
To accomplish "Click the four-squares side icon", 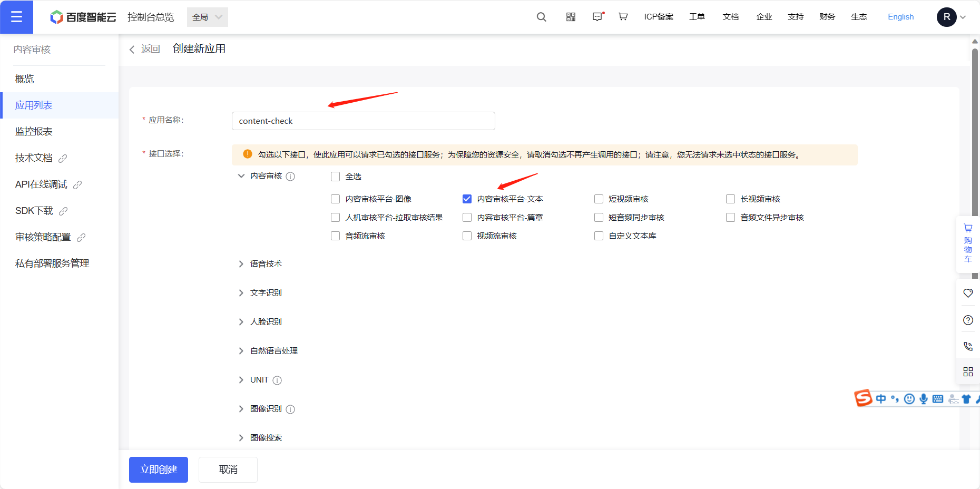I will pyautogui.click(x=968, y=372).
